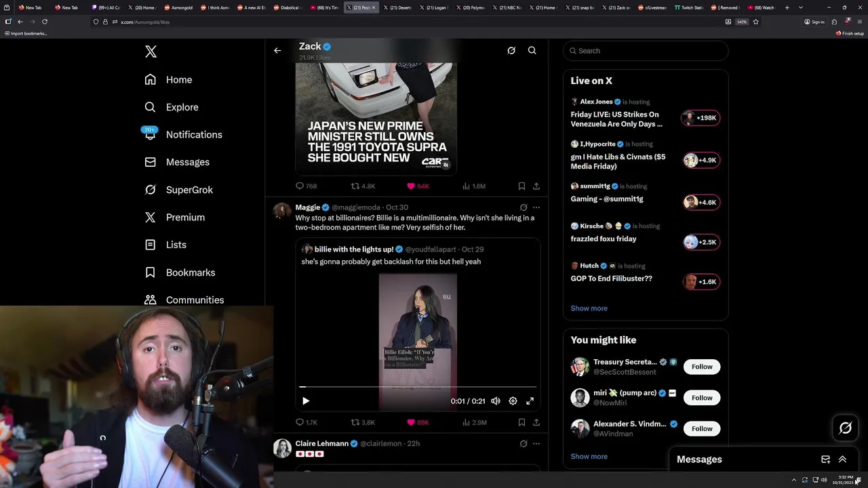Open new message compose icon in Messages drawer

[825, 460]
